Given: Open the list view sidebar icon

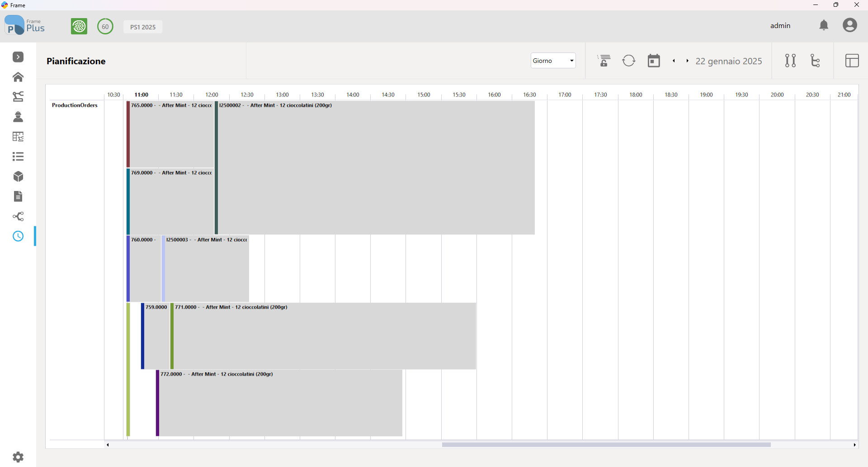Looking at the screenshot, I should 18,157.
